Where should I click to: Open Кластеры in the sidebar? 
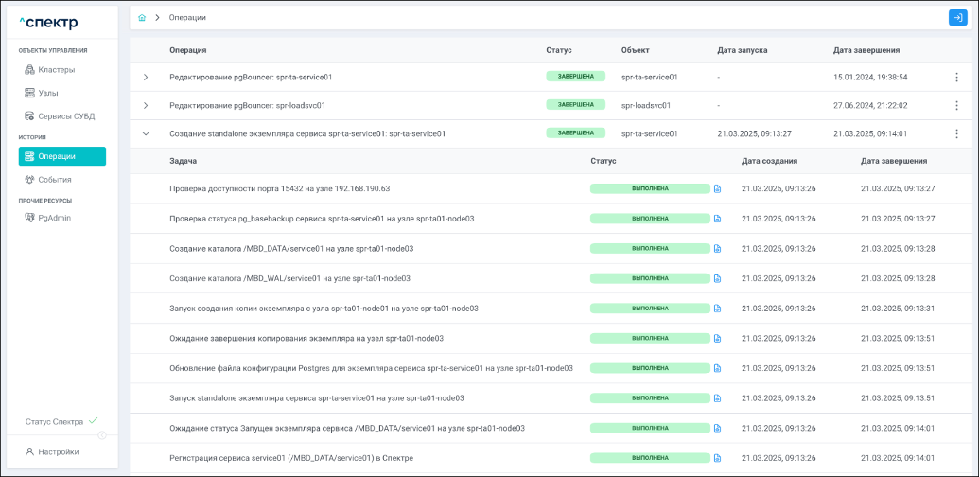[56, 70]
